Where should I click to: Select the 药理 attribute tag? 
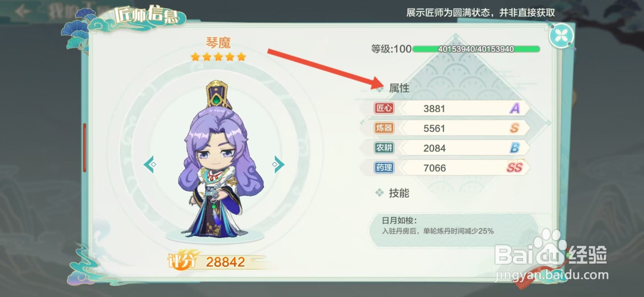click(x=384, y=167)
